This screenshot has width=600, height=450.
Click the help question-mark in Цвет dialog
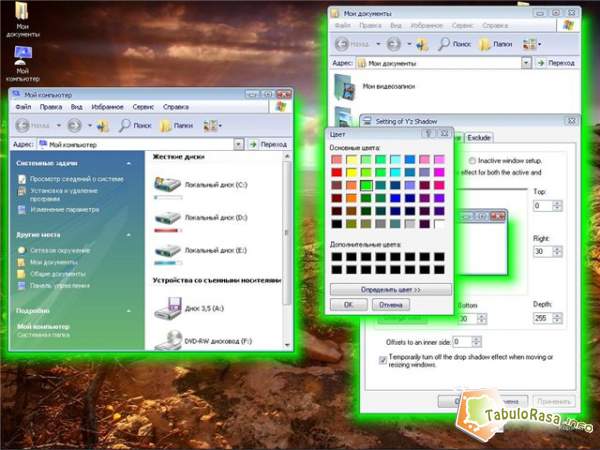(428, 134)
